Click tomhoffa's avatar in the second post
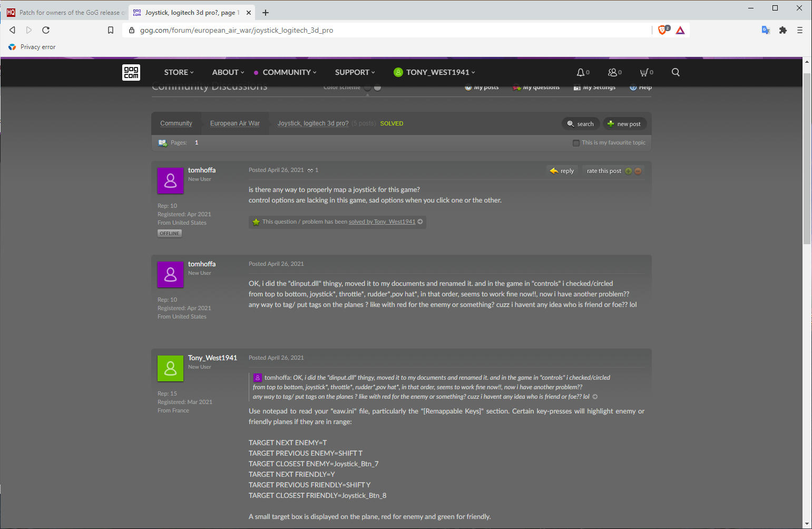812x529 pixels. (170, 275)
